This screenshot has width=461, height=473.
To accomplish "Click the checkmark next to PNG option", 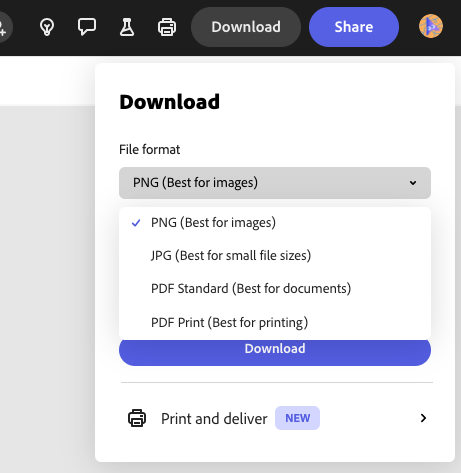I will (136, 223).
